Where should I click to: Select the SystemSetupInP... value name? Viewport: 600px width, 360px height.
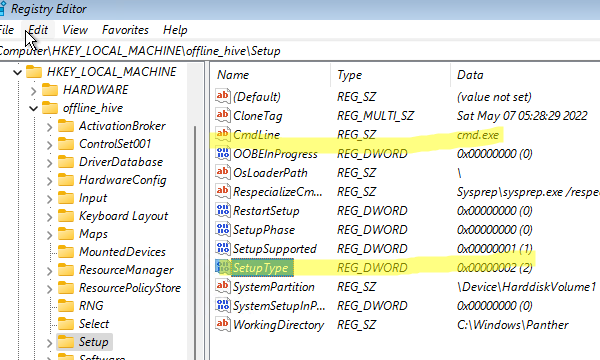tap(279, 306)
